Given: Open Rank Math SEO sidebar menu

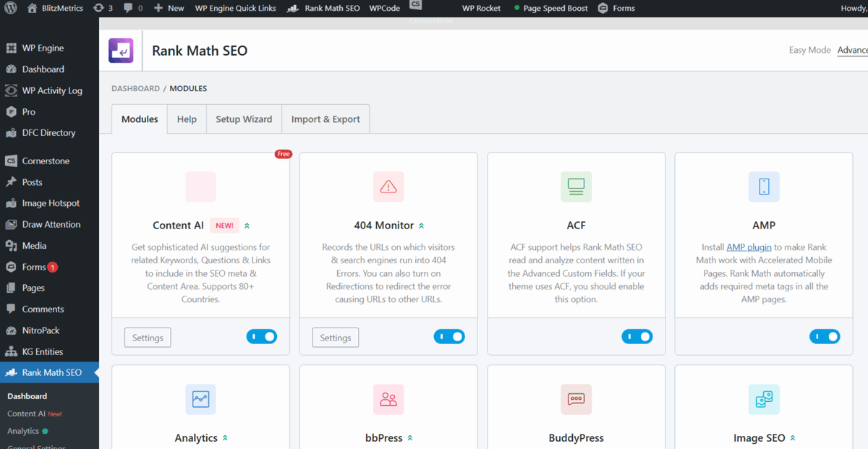Looking at the screenshot, I should tap(49, 372).
